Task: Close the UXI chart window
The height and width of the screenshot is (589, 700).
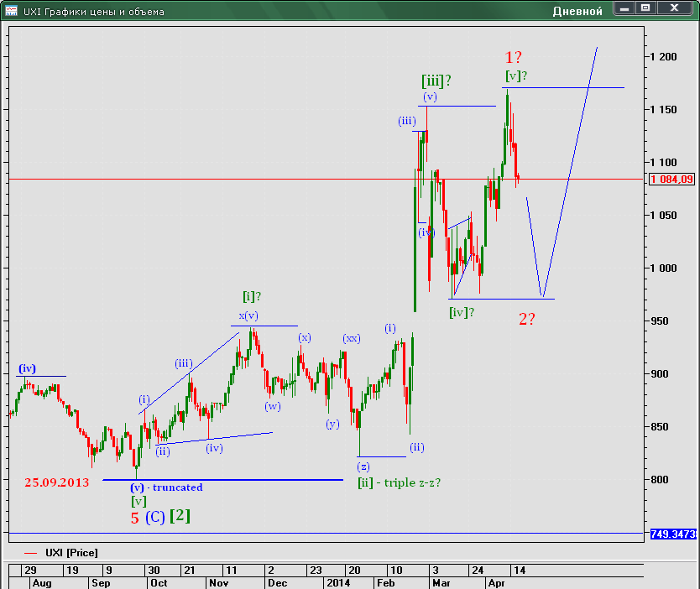Action: pyautogui.click(x=674, y=8)
